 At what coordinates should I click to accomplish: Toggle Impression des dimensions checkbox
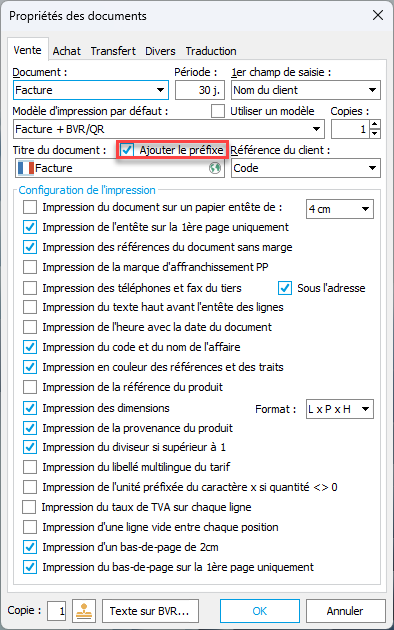click(30, 408)
